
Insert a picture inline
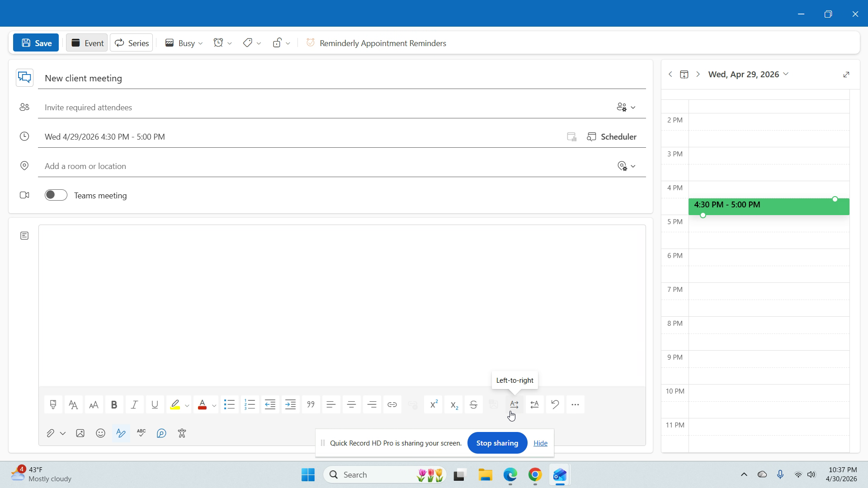click(x=80, y=433)
